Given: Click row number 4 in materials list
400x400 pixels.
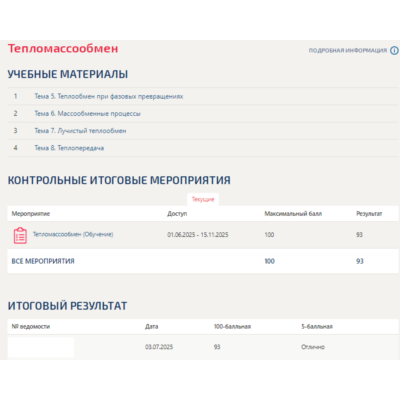Looking at the screenshot, I should click(15, 148).
